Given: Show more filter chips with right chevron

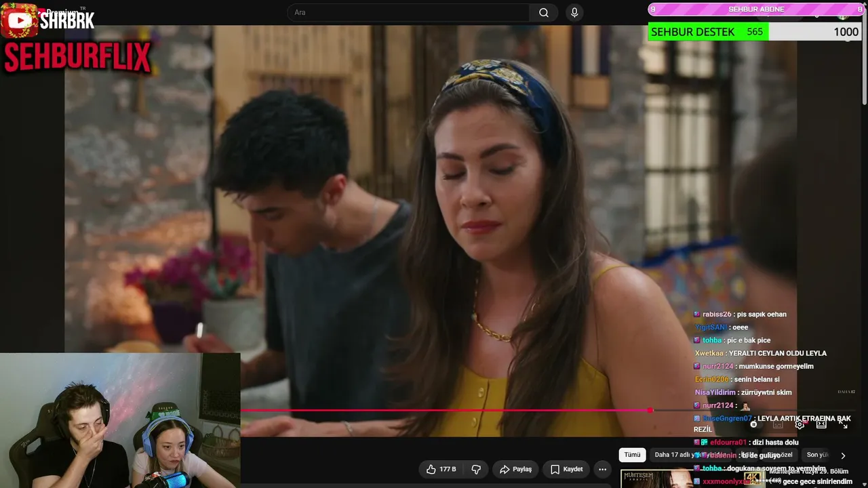Looking at the screenshot, I should click(843, 455).
